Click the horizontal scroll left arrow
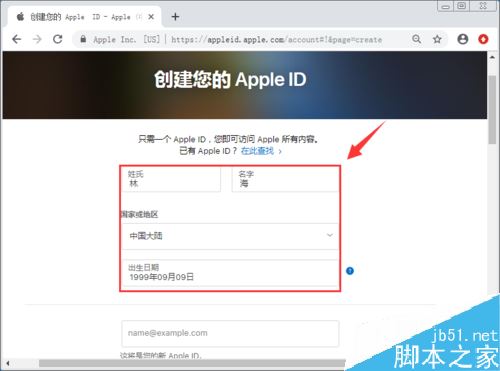Screen dimensions: 500x371 coord(8,363)
